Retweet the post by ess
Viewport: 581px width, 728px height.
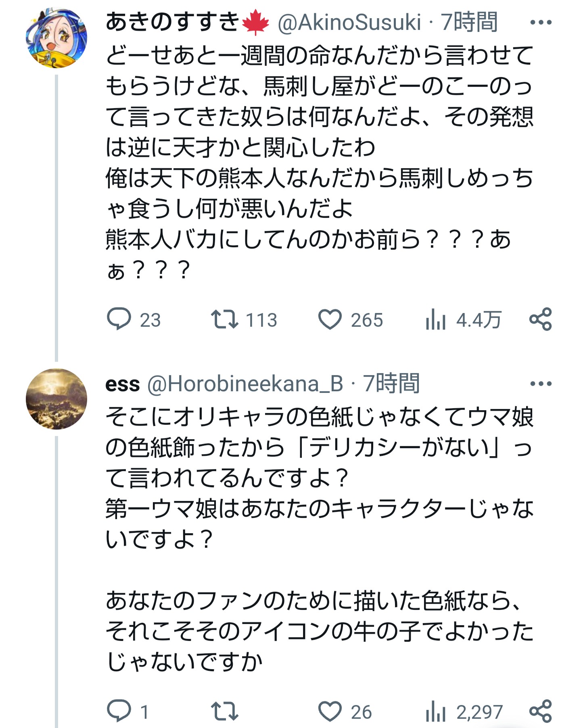tap(225, 711)
